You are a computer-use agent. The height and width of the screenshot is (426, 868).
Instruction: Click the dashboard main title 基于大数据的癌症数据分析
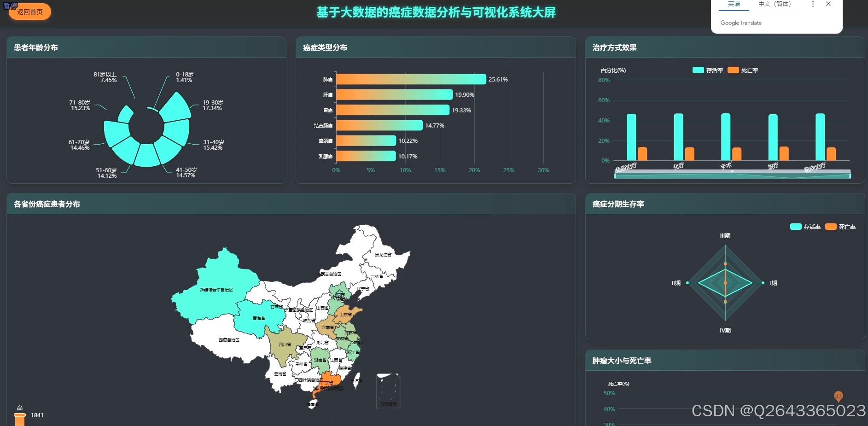(x=436, y=12)
